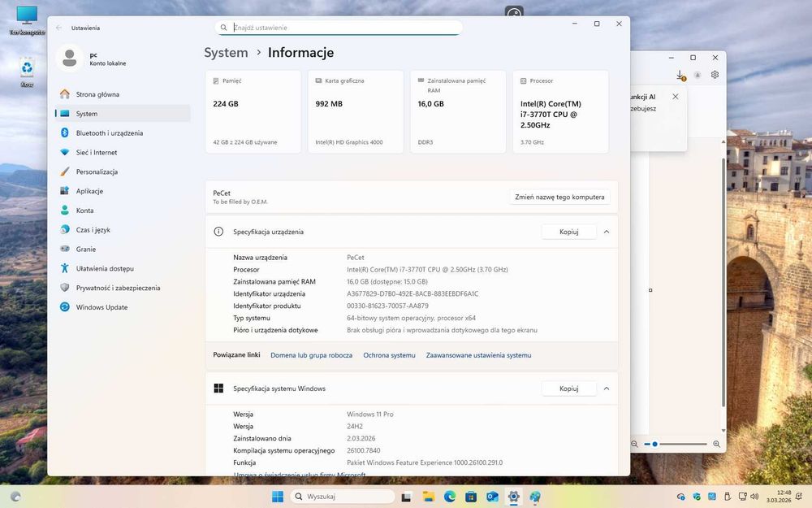
Task: Open notification bell at taskbar far right
Action: point(799,497)
